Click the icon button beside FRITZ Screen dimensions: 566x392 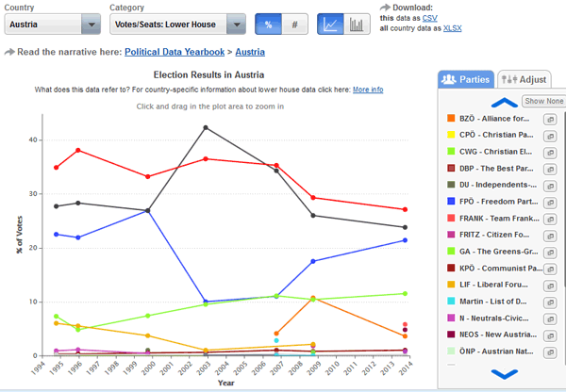pos(550,236)
